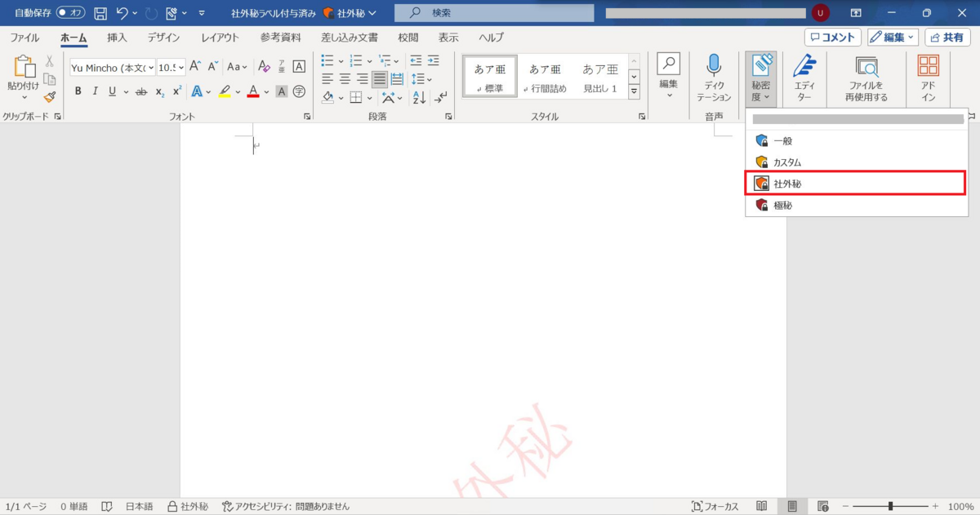This screenshot has height=515, width=980.
Task: Switch to the Design (デザイン) tab
Action: [164, 38]
